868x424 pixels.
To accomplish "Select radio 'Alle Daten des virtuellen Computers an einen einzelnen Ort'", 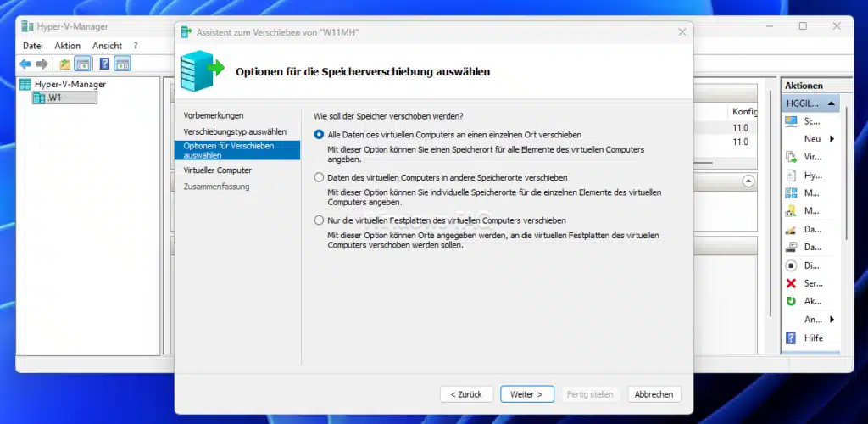I will coord(319,135).
